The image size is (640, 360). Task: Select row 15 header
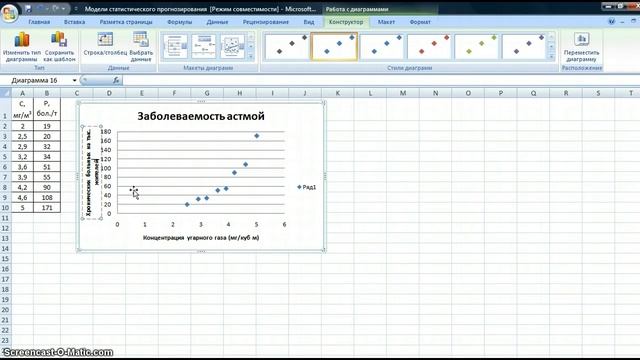tap(5, 259)
